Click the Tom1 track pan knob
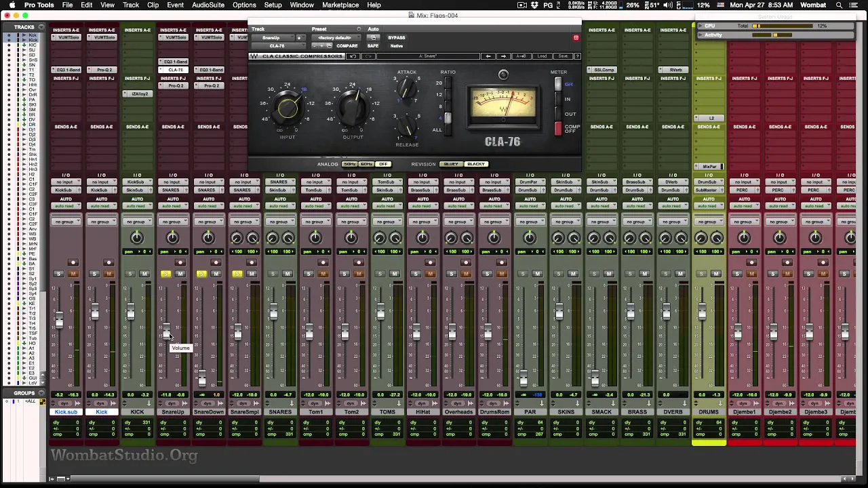 [315, 237]
